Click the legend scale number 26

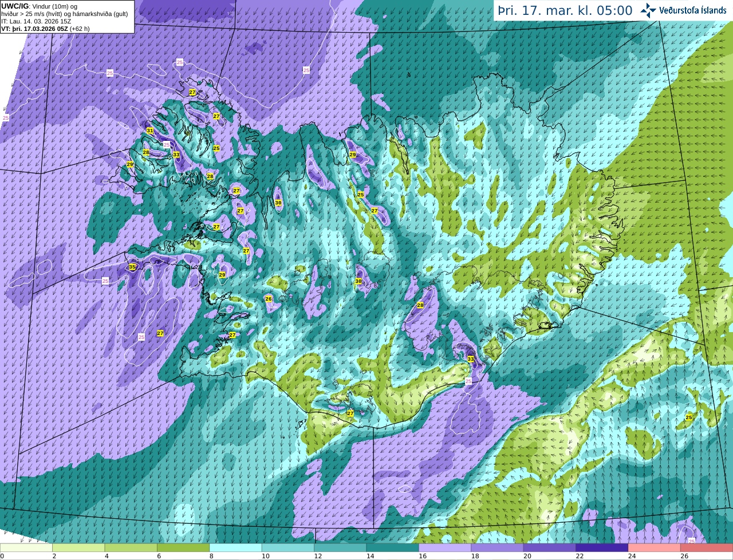click(x=684, y=556)
